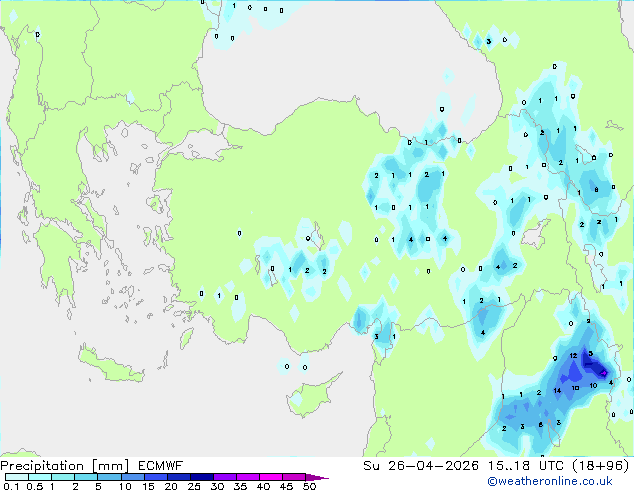Select the purple 30–35 mm legend swatch
Viewport: 634px width, 490px height.
[x=228, y=477]
